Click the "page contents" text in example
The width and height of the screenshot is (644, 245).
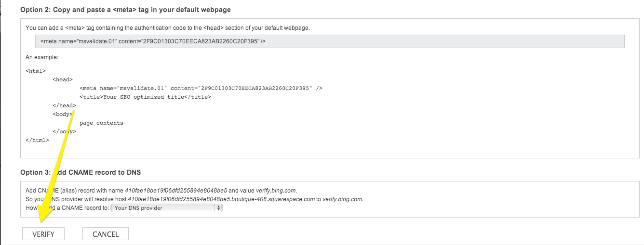(x=101, y=123)
